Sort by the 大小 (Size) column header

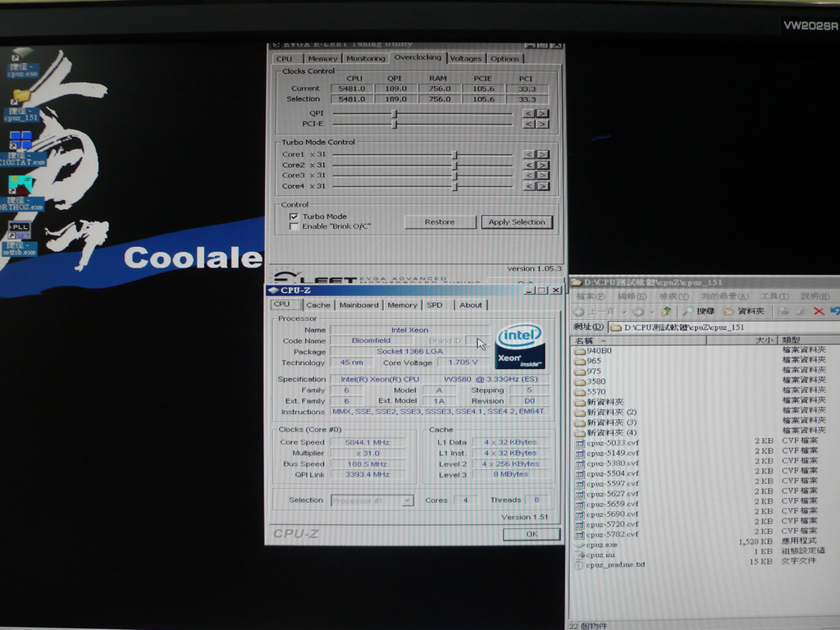(x=742, y=340)
